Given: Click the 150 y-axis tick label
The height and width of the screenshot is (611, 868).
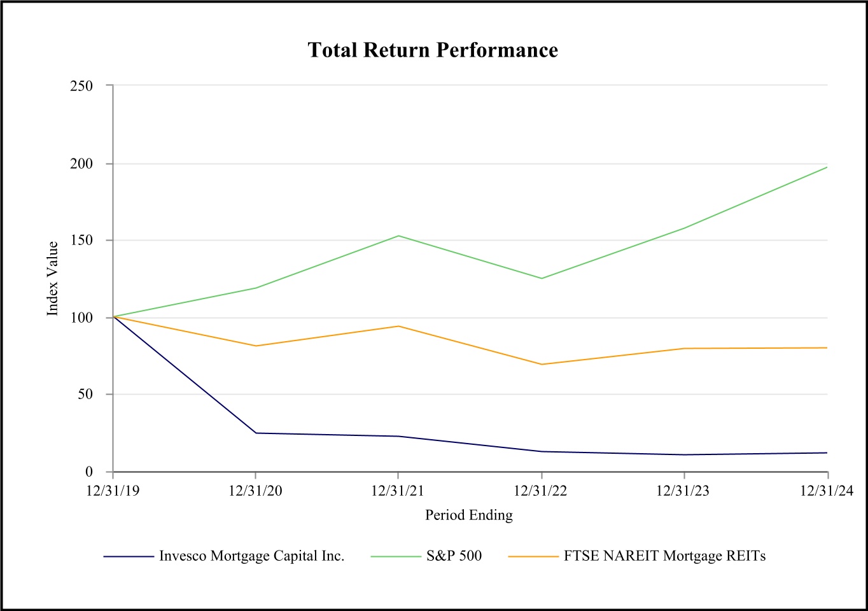Looking at the screenshot, I should (x=81, y=241).
